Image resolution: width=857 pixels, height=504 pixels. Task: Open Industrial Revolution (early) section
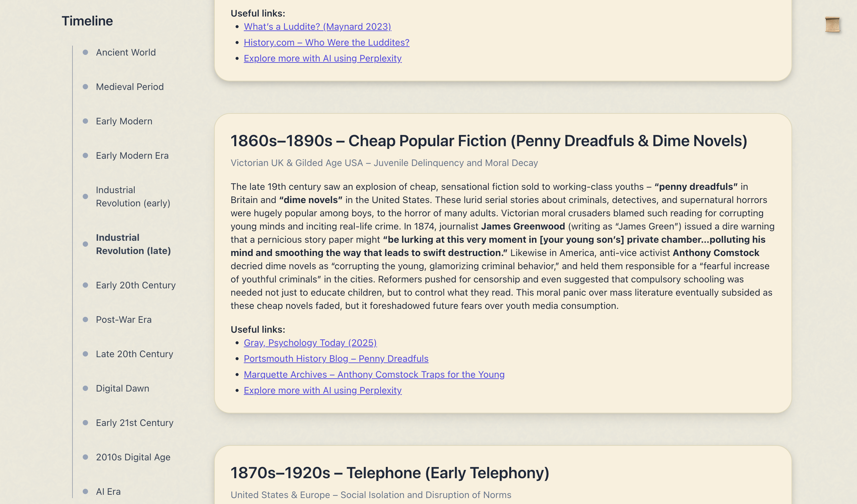click(133, 196)
